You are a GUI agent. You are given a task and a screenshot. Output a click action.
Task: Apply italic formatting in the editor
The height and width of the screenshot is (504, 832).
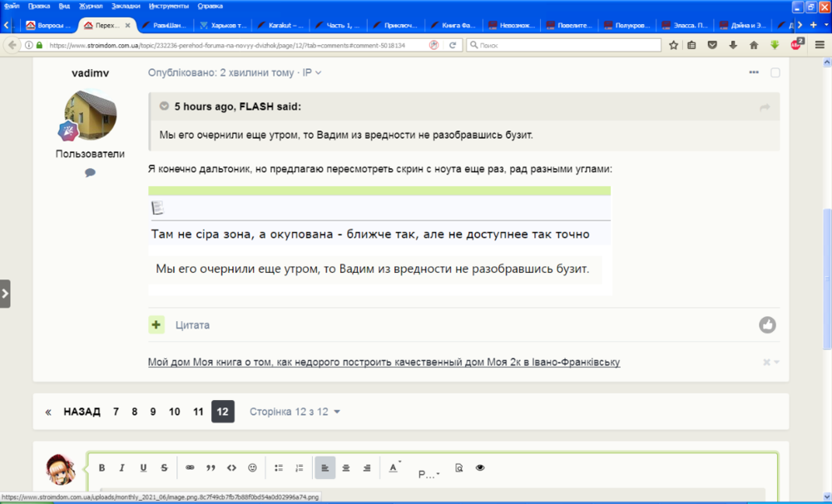click(x=121, y=467)
